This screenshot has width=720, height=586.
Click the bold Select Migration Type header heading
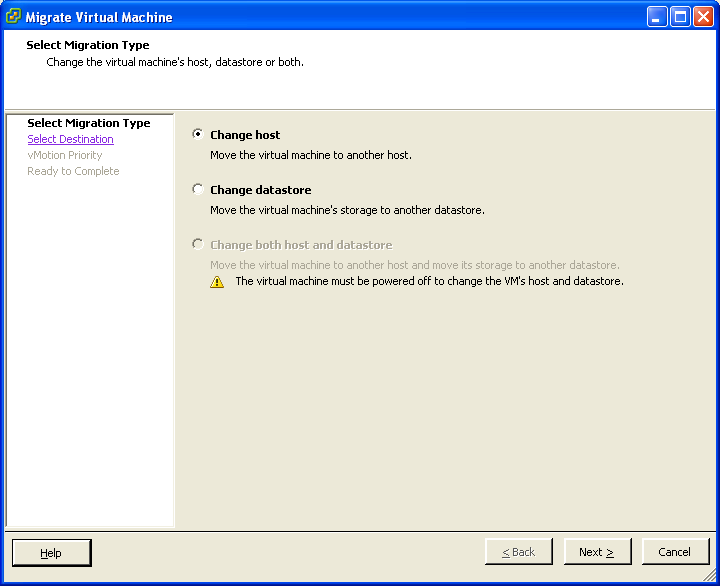pos(88,45)
